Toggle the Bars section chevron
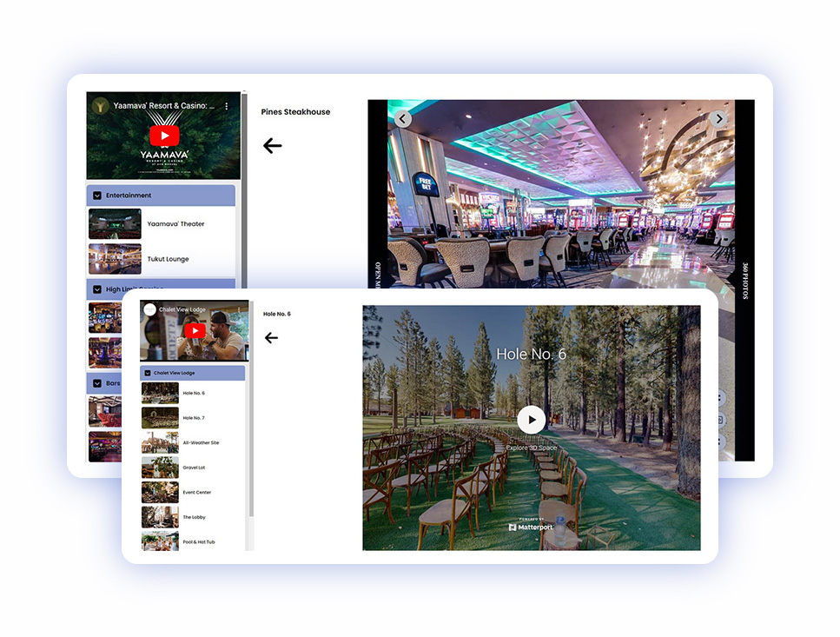This screenshot has height=637, width=840. (x=97, y=383)
